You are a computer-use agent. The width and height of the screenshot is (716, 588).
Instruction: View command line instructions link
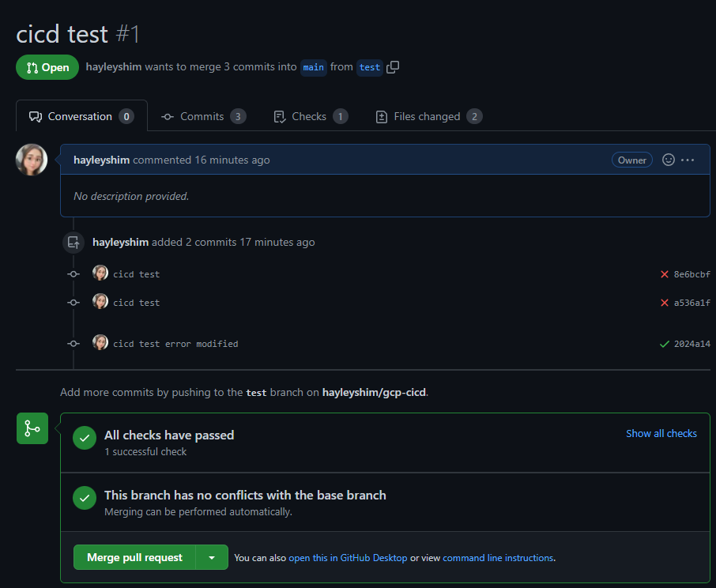click(498, 558)
